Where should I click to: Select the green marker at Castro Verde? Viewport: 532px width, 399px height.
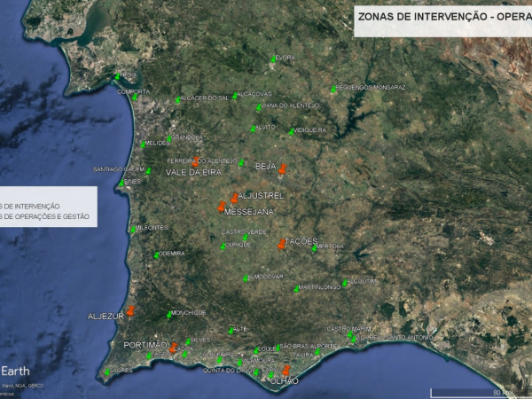(245, 237)
